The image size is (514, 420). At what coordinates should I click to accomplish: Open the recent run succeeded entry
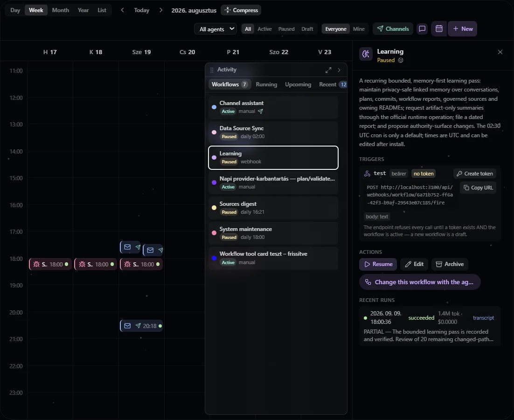click(430, 326)
